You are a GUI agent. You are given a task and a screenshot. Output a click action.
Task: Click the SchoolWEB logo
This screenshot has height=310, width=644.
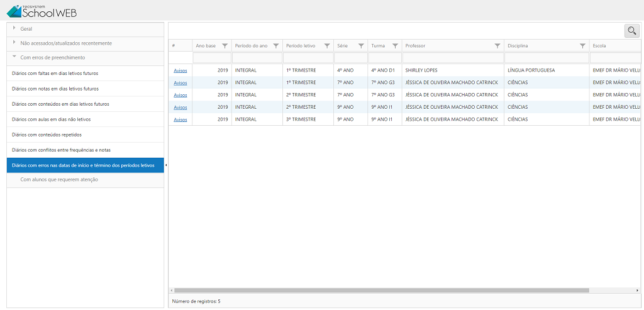tap(42, 10)
